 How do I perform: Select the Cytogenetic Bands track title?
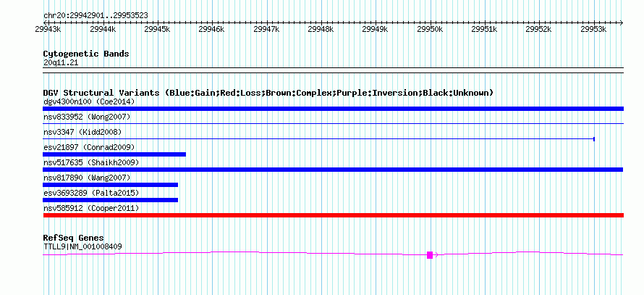86,54
